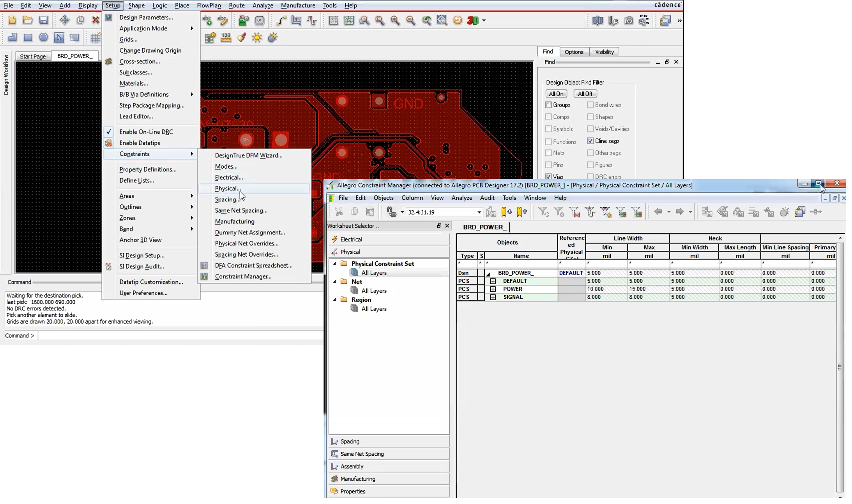Screen dimensions: 852x504
Task: Select the Add Text icon
Action: (x=207, y=20)
